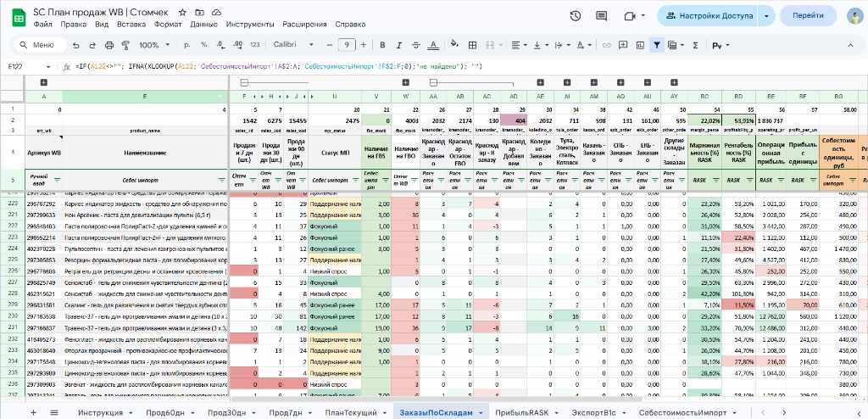Click the fill color paint bucket

454,45
